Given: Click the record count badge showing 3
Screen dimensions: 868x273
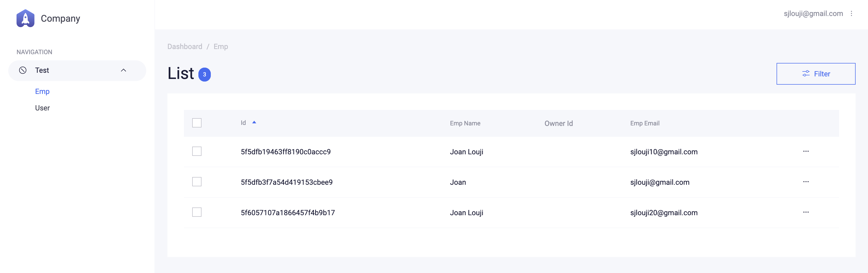Looking at the screenshot, I should click(x=204, y=74).
